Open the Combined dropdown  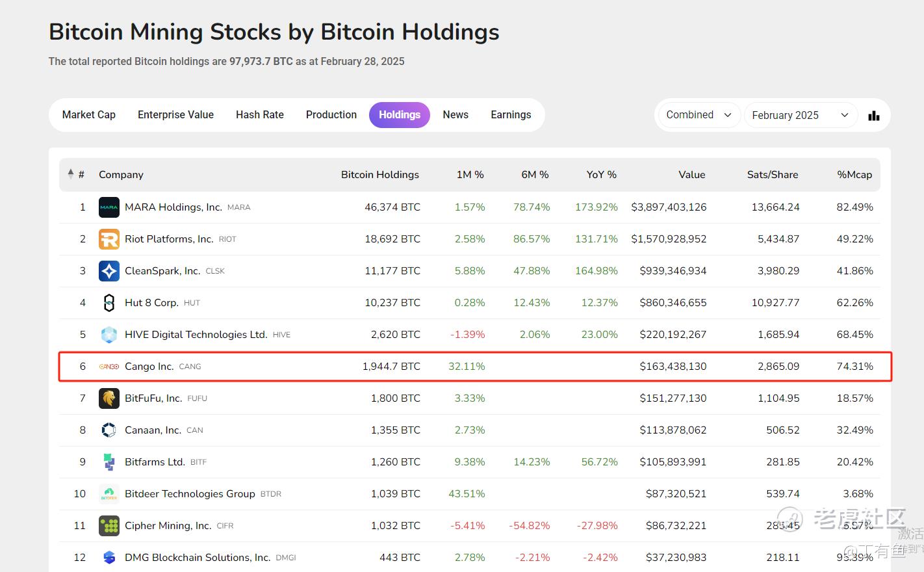pos(699,115)
